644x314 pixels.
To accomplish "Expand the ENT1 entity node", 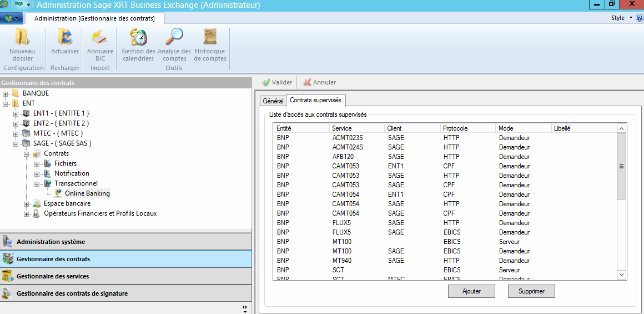I will coord(16,113).
